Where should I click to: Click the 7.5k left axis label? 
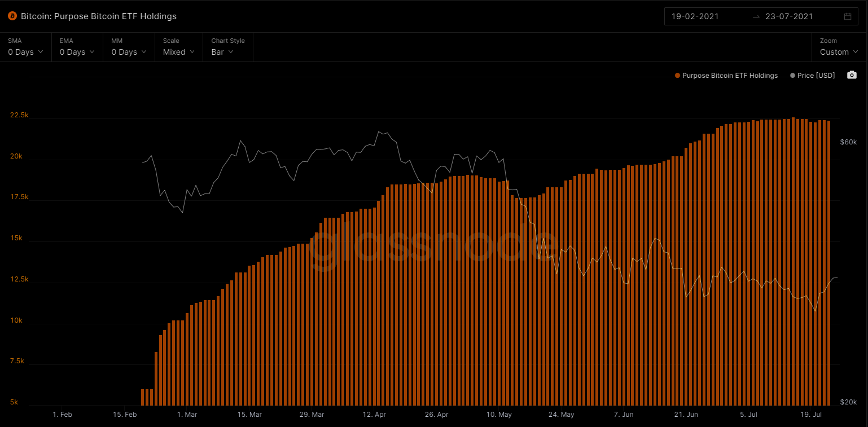pos(17,361)
